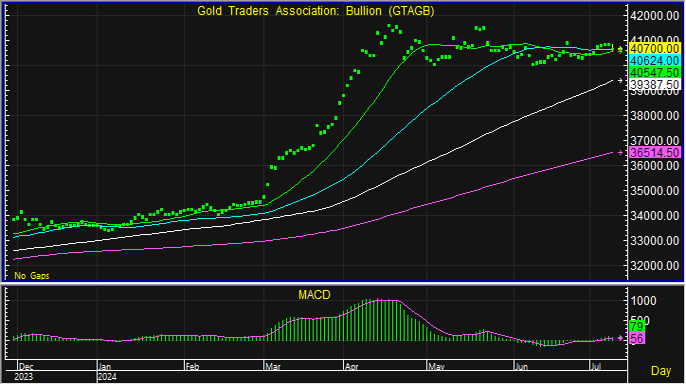Screen dimensions: 686x385
Task: Select the Dec 2023 time axis label
Action: click(25, 367)
